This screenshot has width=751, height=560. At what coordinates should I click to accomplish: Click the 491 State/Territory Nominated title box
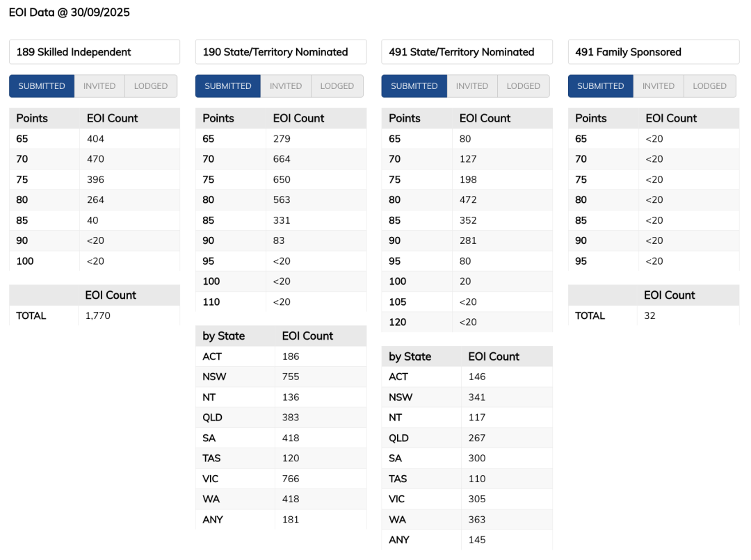[467, 52]
